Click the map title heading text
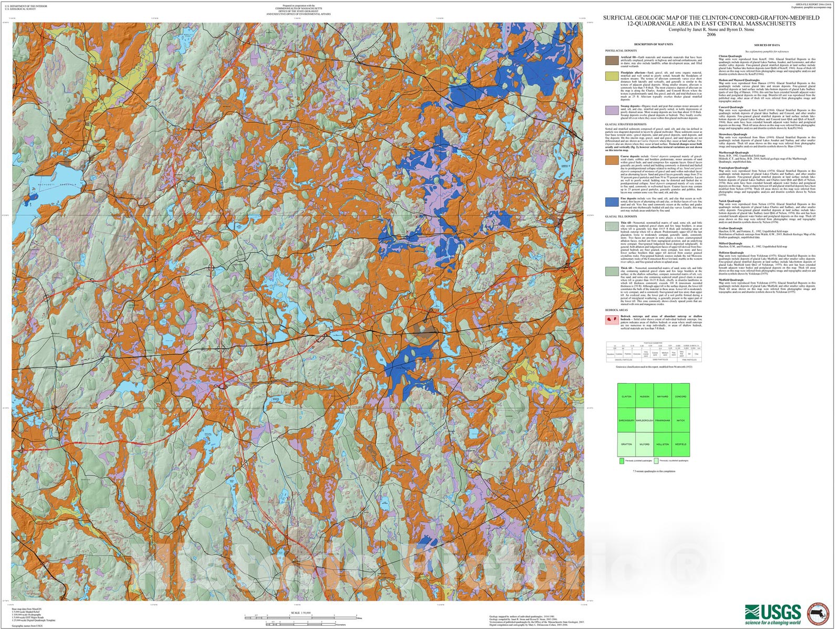 [711, 20]
